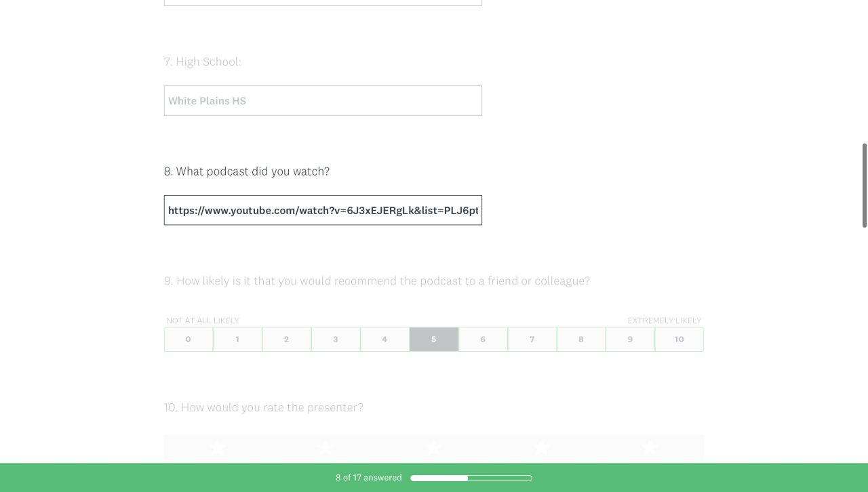Pick 2 on the recommendation scale
The height and width of the screenshot is (492, 868).
tap(287, 340)
